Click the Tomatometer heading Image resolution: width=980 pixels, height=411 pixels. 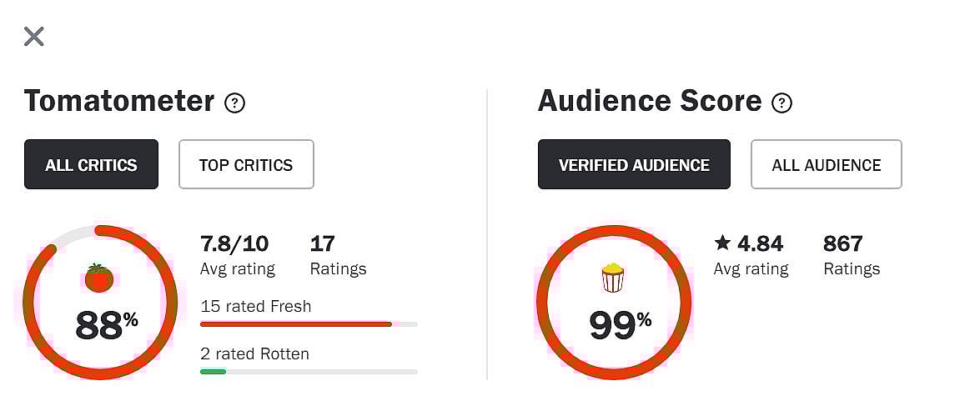click(x=119, y=101)
